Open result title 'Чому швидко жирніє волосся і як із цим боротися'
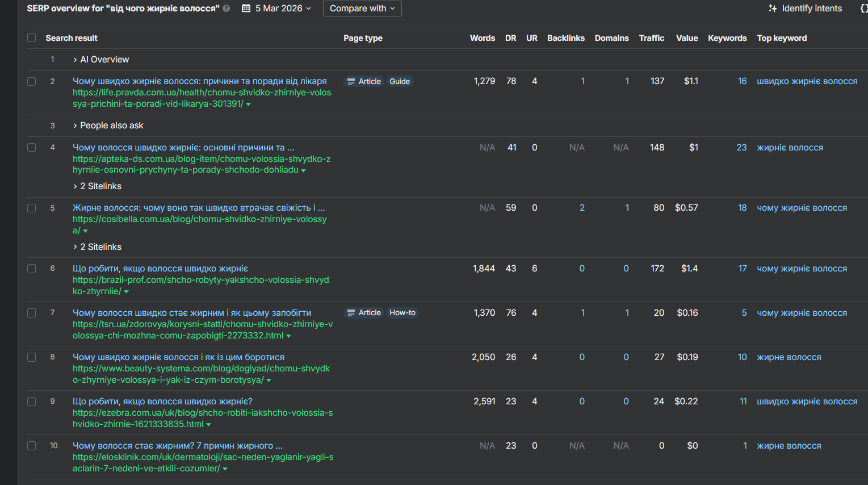This screenshot has height=485, width=868. pos(179,357)
